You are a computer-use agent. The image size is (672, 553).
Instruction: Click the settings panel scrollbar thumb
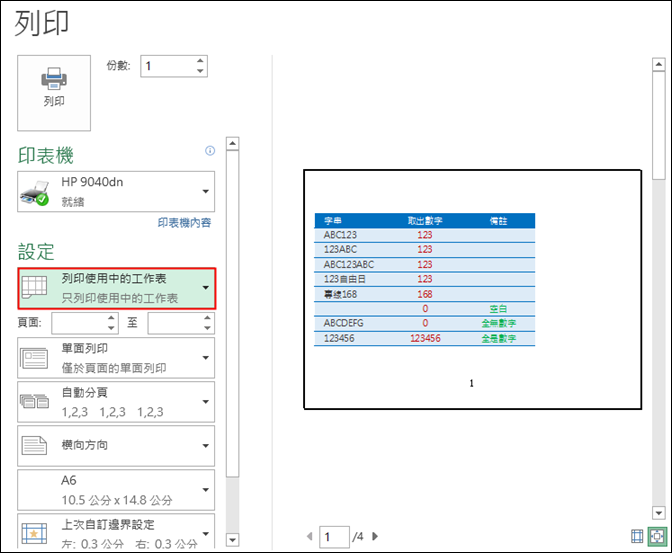point(232,313)
